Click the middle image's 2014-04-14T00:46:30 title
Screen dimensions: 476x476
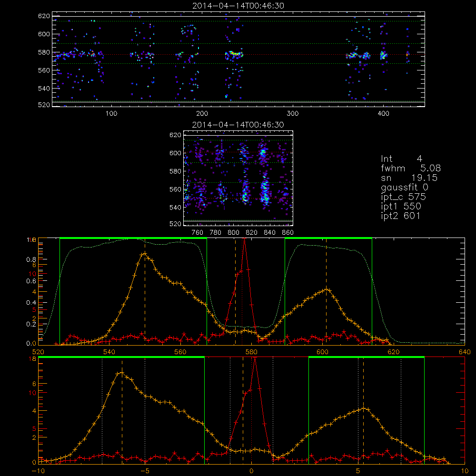pos(238,124)
